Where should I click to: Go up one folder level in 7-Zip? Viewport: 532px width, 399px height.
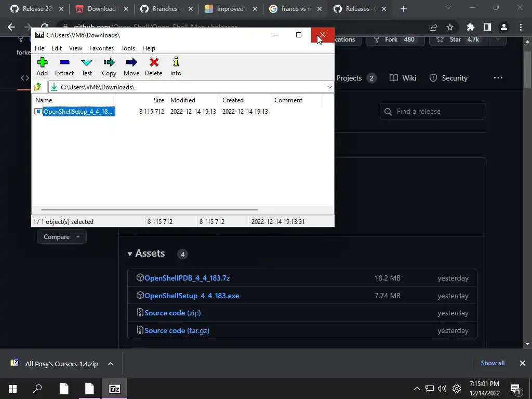tap(38, 87)
